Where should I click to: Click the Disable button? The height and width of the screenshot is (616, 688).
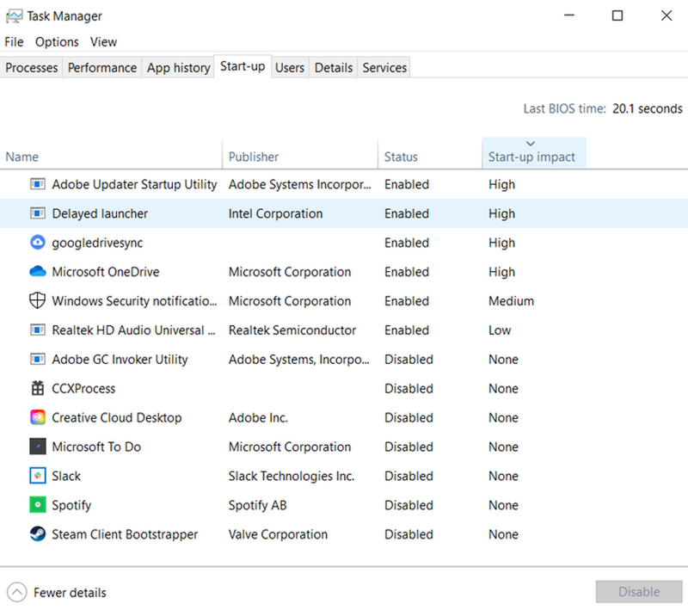click(638, 592)
